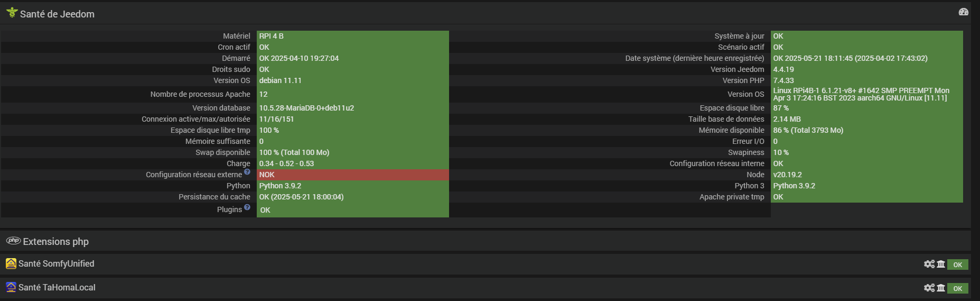
Task: Click the benchmark gauge icon top right
Action: coord(963,12)
